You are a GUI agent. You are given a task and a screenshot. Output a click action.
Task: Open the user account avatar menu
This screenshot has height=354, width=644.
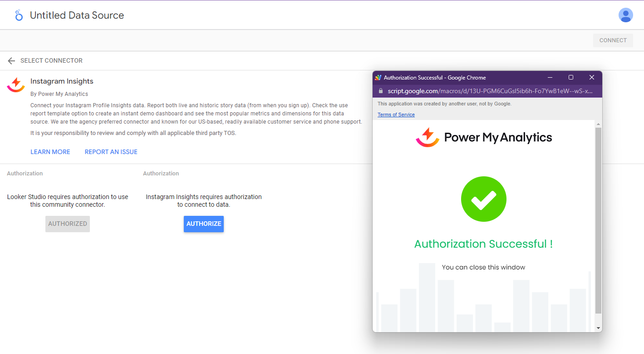click(625, 15)
